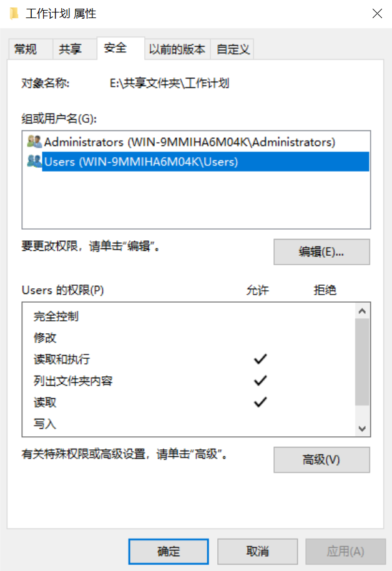Click the 读取 allow checkmark

260,402
